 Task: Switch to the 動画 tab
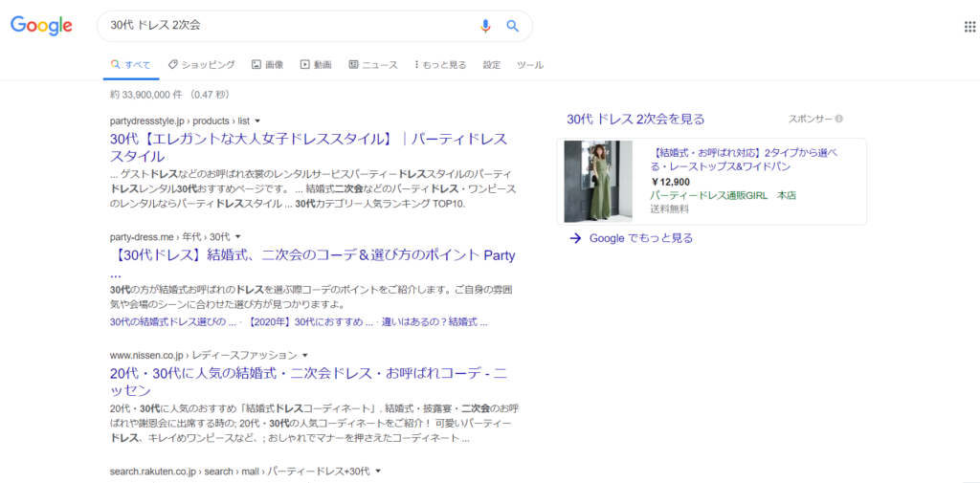click(316, 64)
